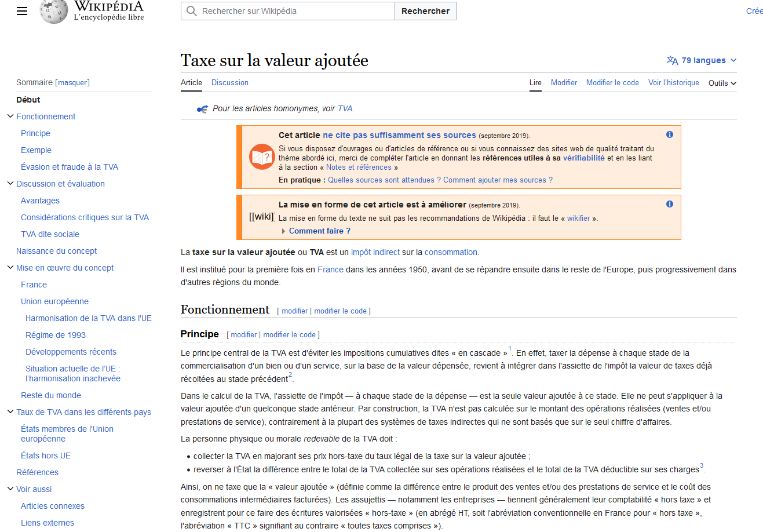Click info icon in the sources warning box
This screenshot has width=763, height=532.
[x=669, y=134]
